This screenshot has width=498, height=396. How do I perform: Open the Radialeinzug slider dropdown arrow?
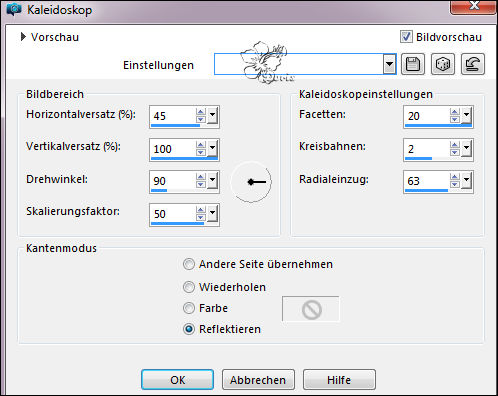466,181
